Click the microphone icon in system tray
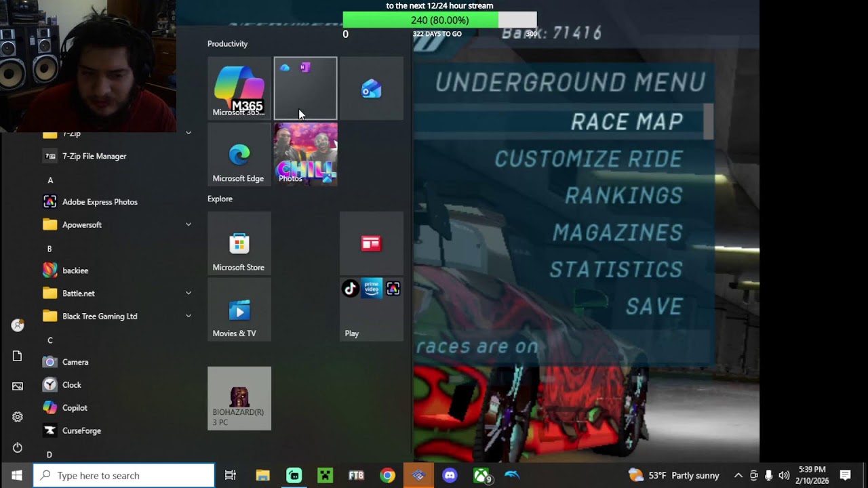868x488 pixels. [x=769, y=475]
